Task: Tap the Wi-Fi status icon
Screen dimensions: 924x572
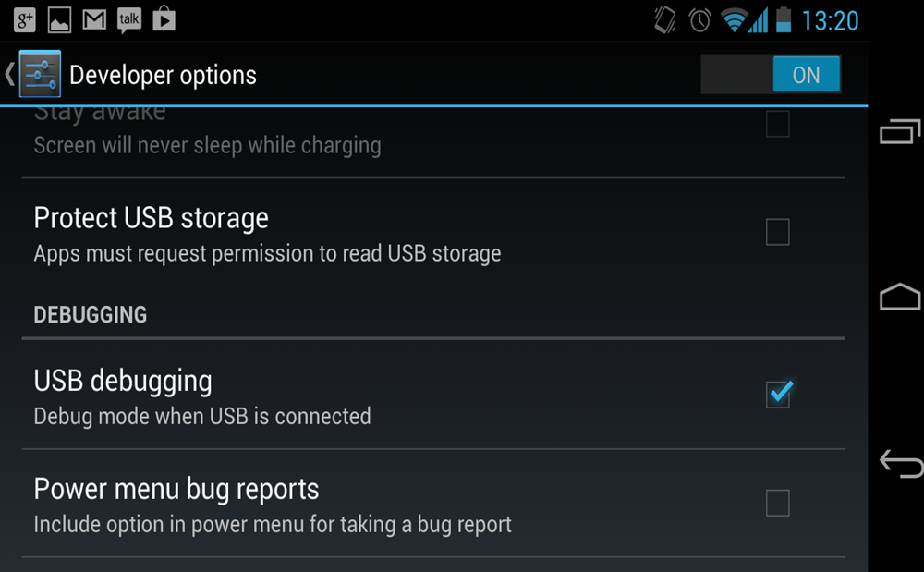Action: 736,19
